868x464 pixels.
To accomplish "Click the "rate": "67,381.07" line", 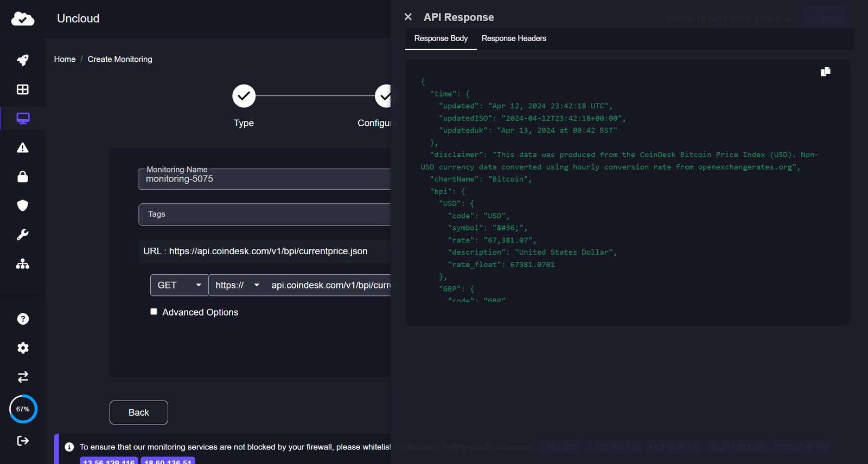I will pyautogui.click(x=492, y=240).
